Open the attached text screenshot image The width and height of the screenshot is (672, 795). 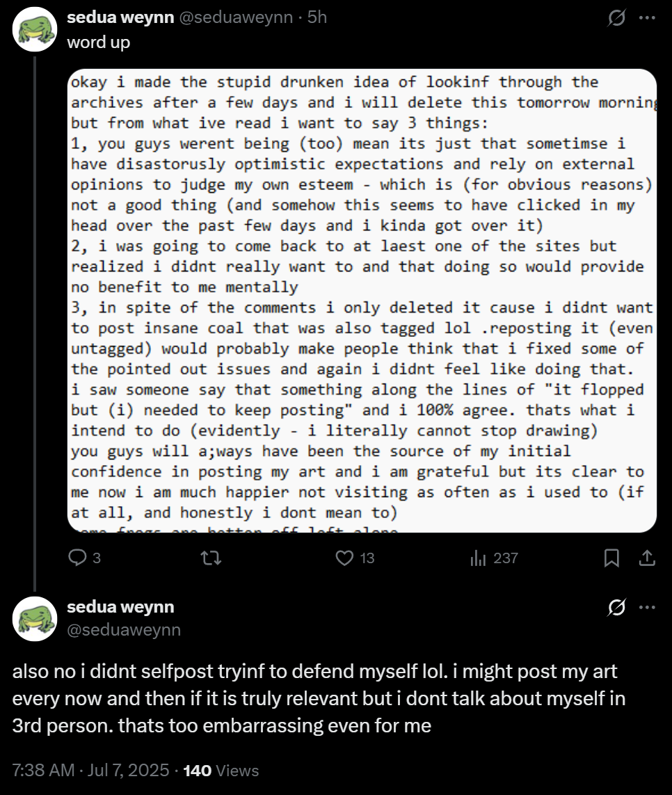362,301
